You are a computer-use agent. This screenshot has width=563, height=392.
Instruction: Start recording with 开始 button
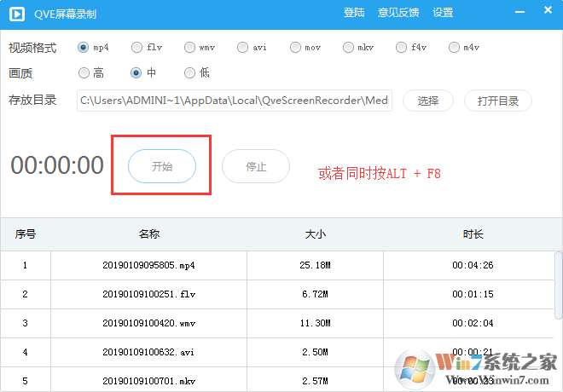point(162,166)
